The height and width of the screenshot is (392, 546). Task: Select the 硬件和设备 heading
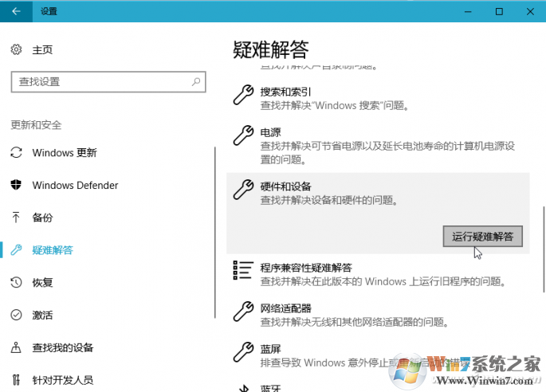(x=285, y=186)
